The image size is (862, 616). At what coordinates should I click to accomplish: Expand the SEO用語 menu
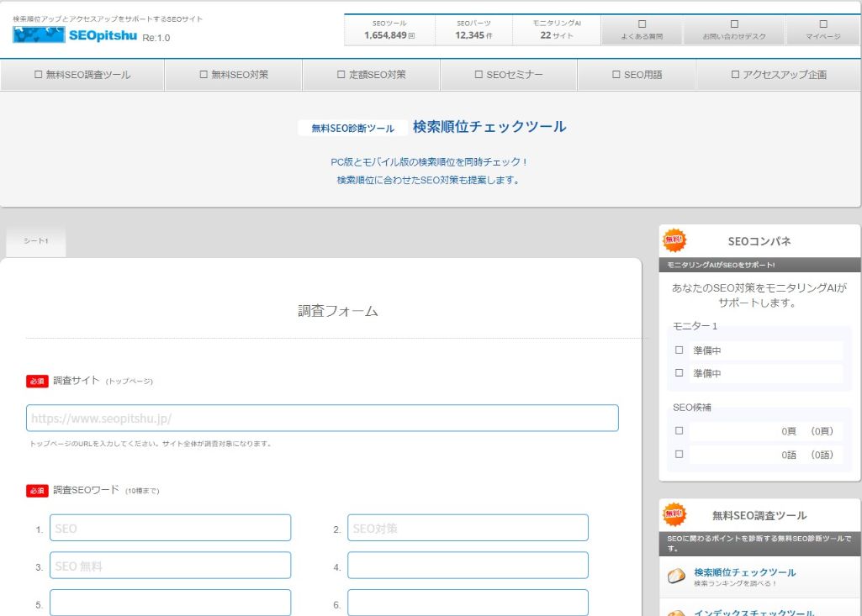coord(637,75)
